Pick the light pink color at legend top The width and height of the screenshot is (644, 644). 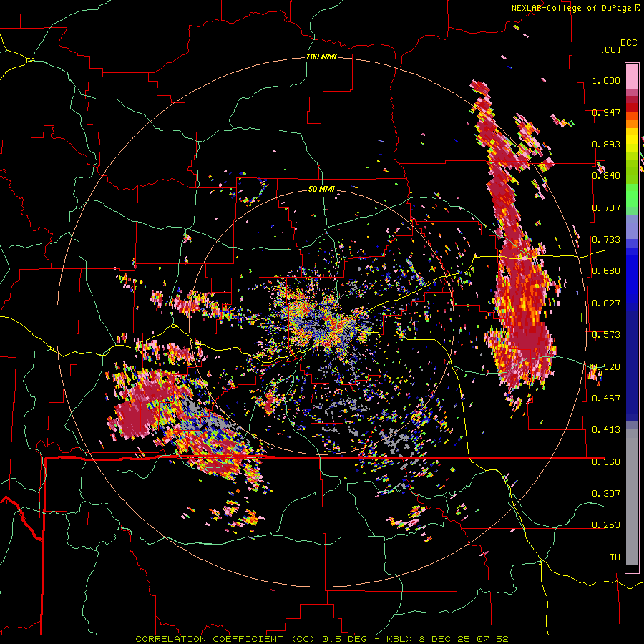point(632,76)
